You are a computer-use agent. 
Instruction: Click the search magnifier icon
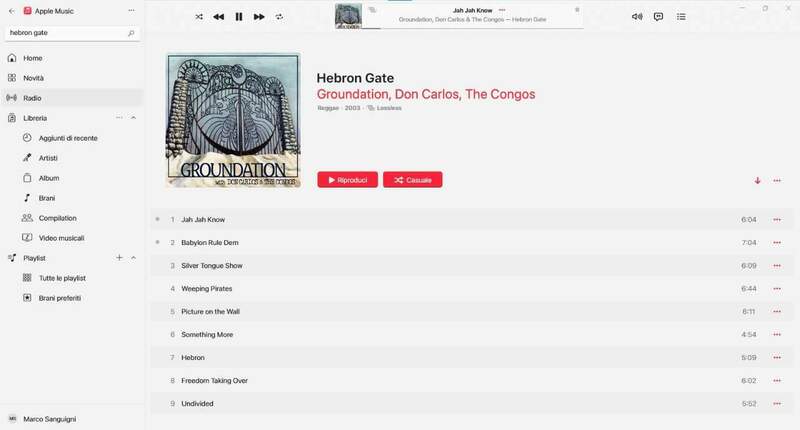131,33
